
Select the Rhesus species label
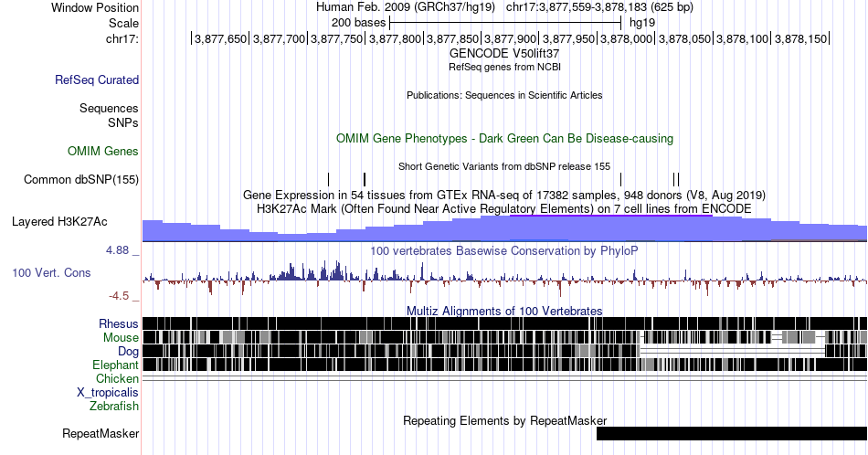pyautogui.click(x=119, y=323)
